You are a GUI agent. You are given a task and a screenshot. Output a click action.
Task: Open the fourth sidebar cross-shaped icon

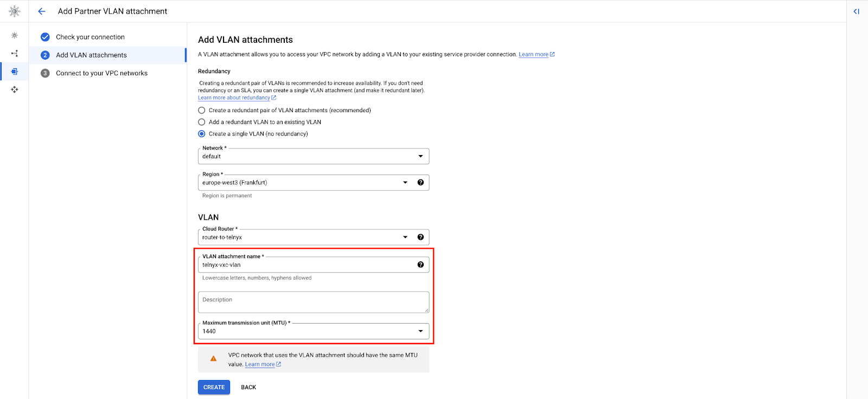[15, 89]
